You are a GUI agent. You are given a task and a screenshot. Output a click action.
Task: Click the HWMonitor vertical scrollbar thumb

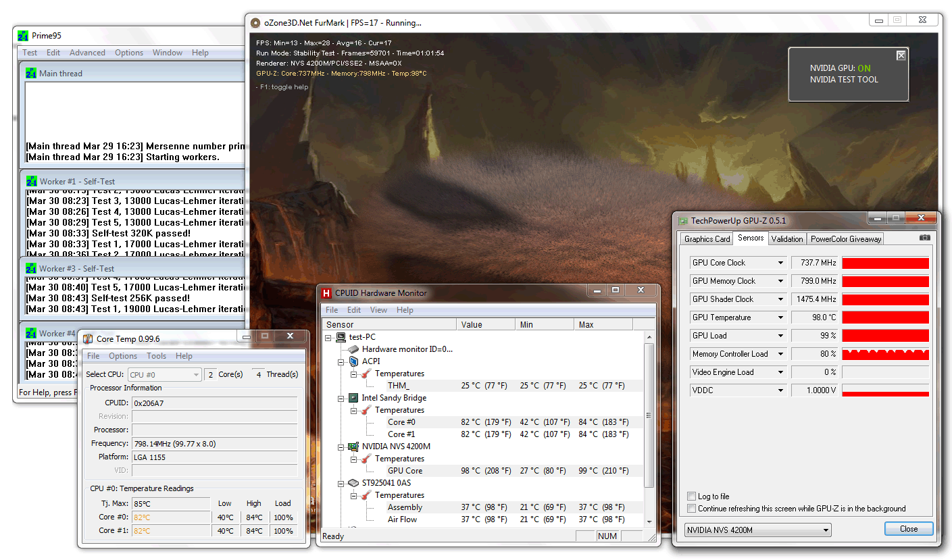pos(649,415)
